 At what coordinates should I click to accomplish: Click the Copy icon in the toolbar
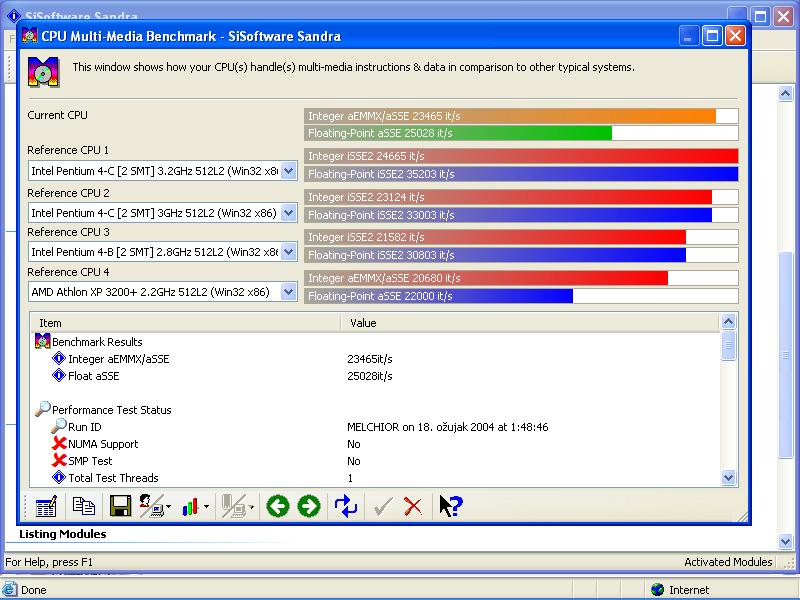pos(83,506)
